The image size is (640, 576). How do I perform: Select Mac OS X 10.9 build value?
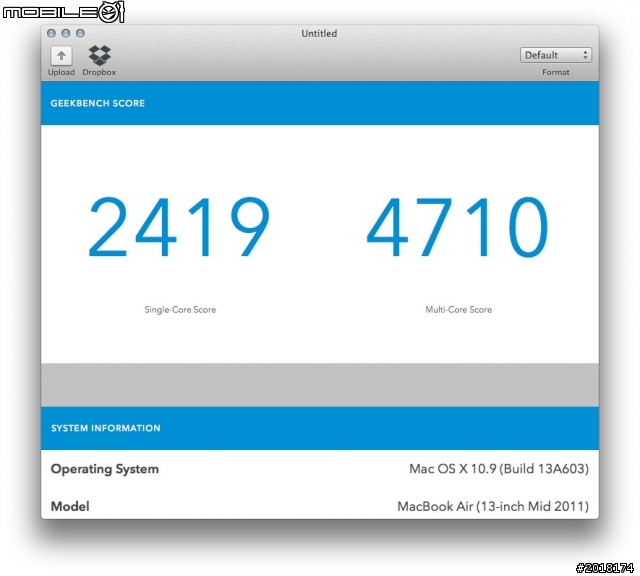coord(499,469)
